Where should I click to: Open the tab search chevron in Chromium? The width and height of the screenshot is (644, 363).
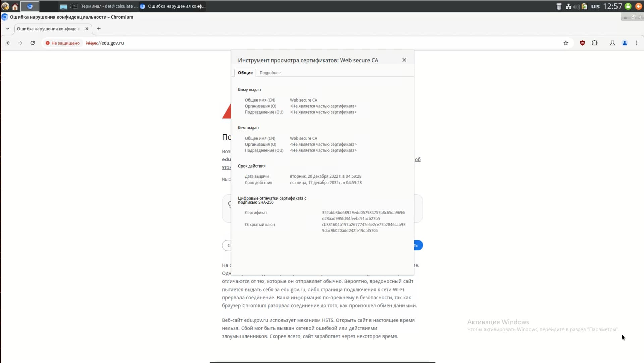[x=8, y=29]
